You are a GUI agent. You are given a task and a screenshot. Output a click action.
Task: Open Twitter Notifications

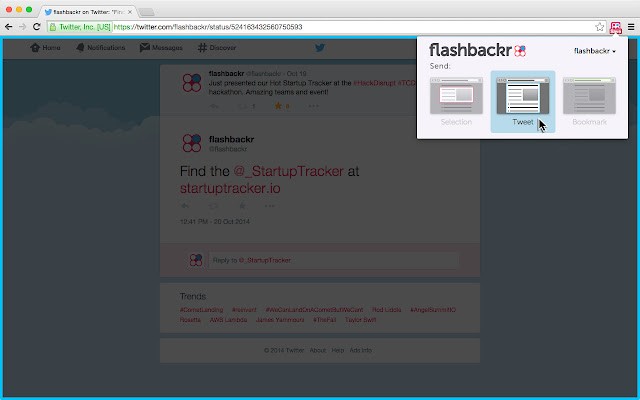100,48
